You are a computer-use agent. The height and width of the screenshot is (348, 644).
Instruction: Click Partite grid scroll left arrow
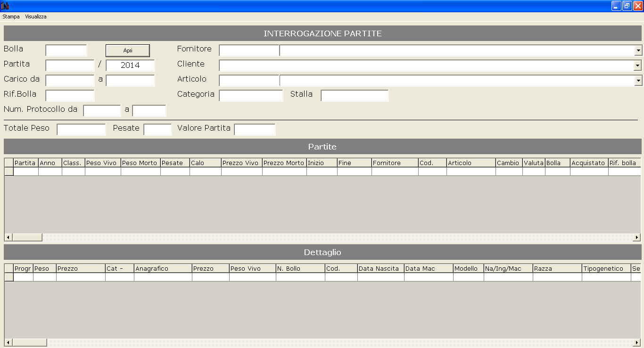point(8,238)
